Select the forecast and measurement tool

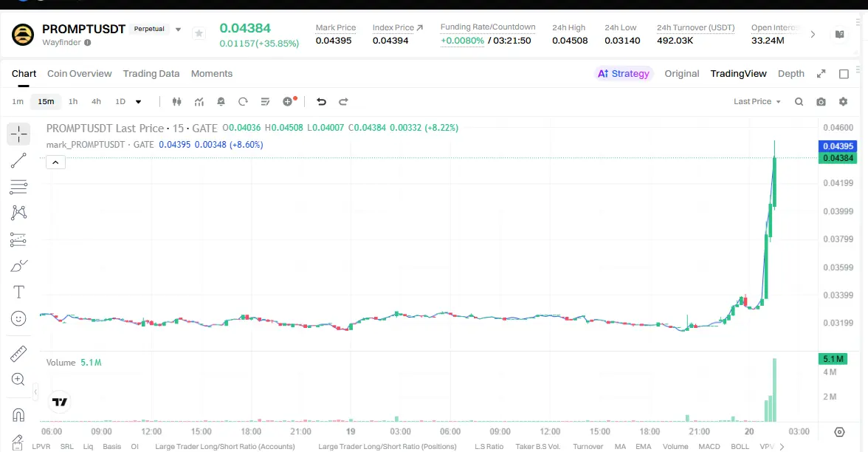(18, 239)
